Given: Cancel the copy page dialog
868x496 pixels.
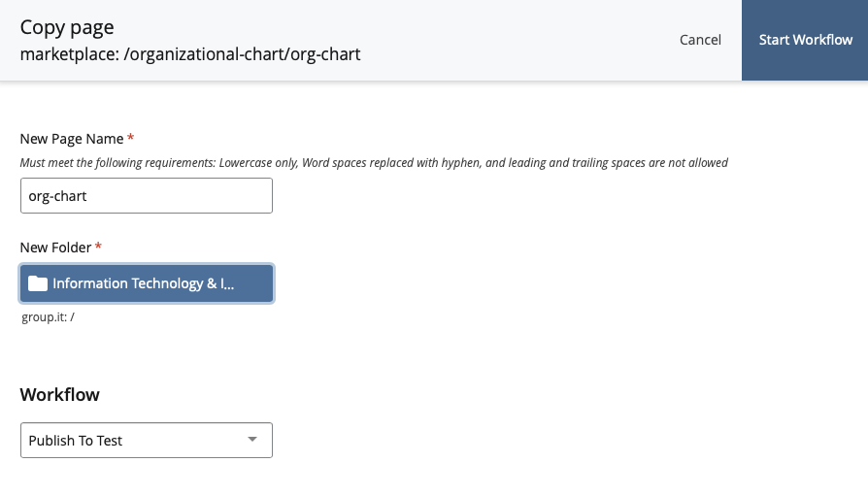Looking at the screenshot, I should [700, 40].
